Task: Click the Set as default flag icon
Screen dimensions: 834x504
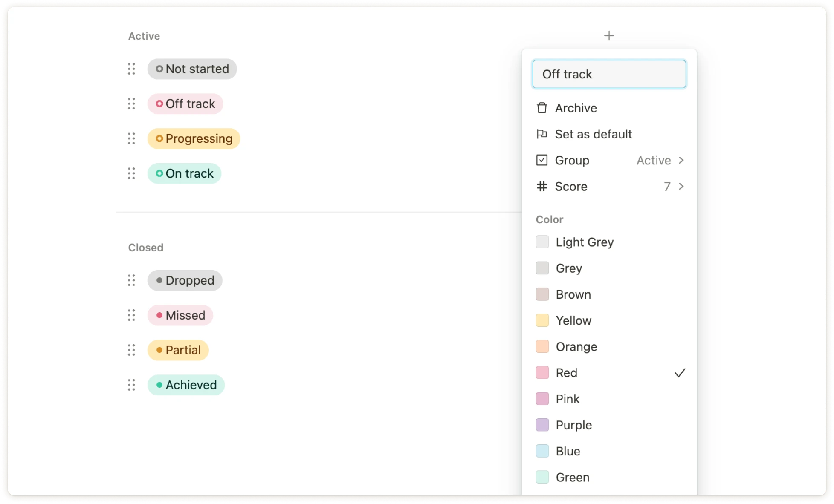Action: tap(542, 134)
